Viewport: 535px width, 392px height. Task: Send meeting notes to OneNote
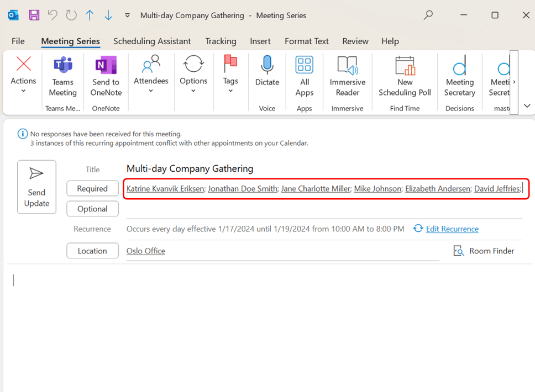[105, 76]
